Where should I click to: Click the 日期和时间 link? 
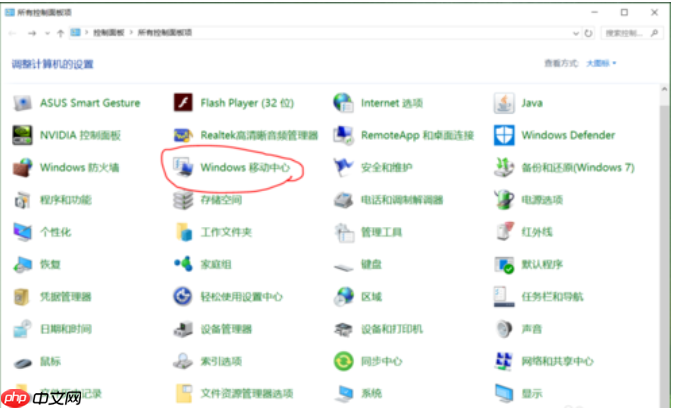(66, 329)
